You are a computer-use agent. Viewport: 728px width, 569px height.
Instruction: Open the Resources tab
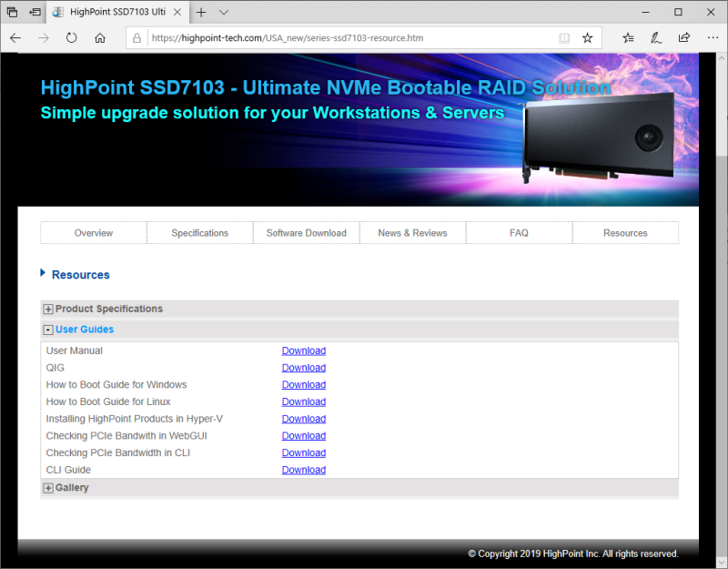[625, 233]
